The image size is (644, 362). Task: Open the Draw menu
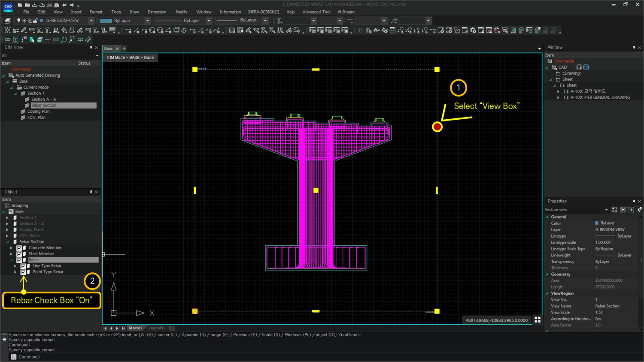134,12
